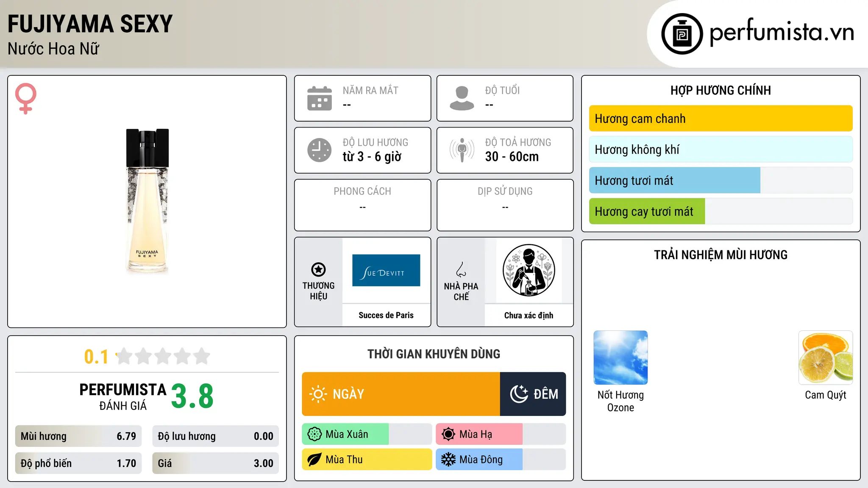
Task: Open the Nốt Hương Ozone note image
Action: pos(620,358)
